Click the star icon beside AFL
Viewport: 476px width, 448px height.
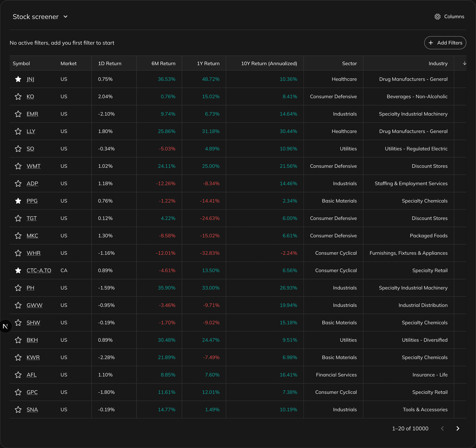[18, 375]
